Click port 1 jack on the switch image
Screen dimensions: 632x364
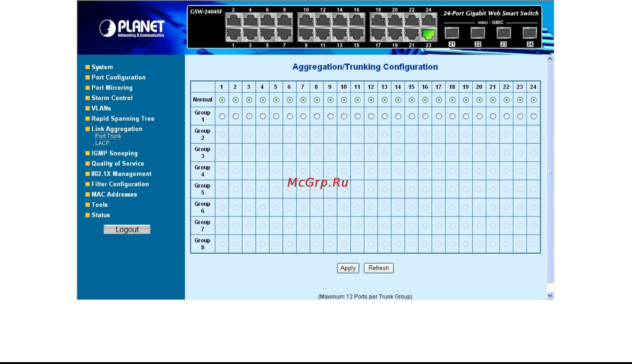(x=233, y=34)
